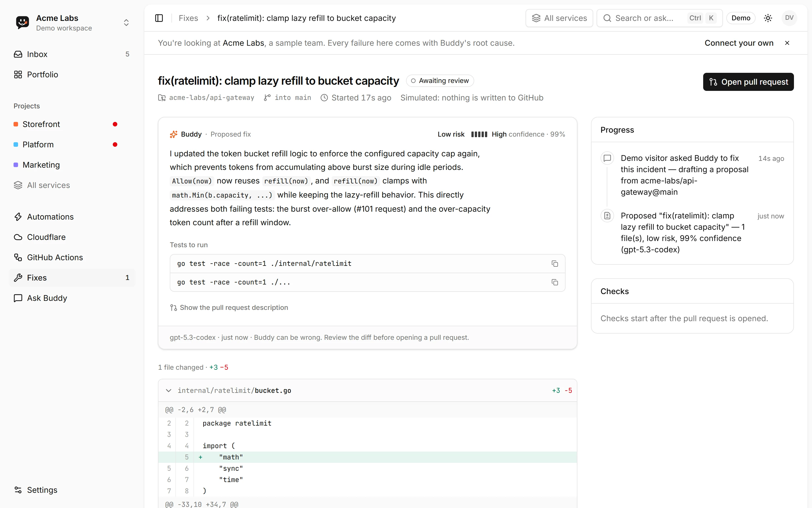Screen dimensions: 812x508
Task: Open the Fixes section in sidebar
Action: (x=72, y=278)
